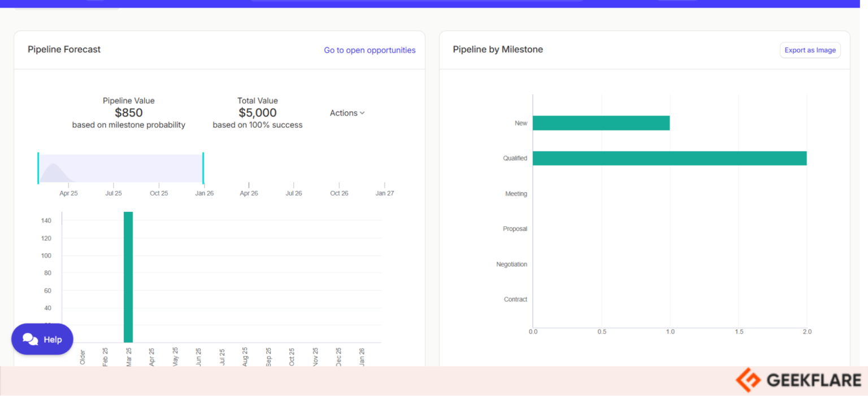Export milestone chart as image
This screenshot has height=396, width=868.
click(810, 50)
